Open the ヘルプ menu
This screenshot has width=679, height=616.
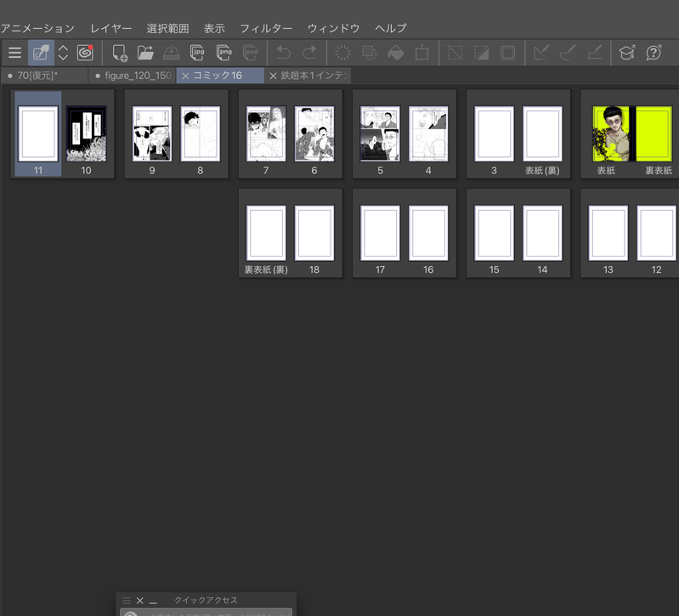[x=391, y=29]
